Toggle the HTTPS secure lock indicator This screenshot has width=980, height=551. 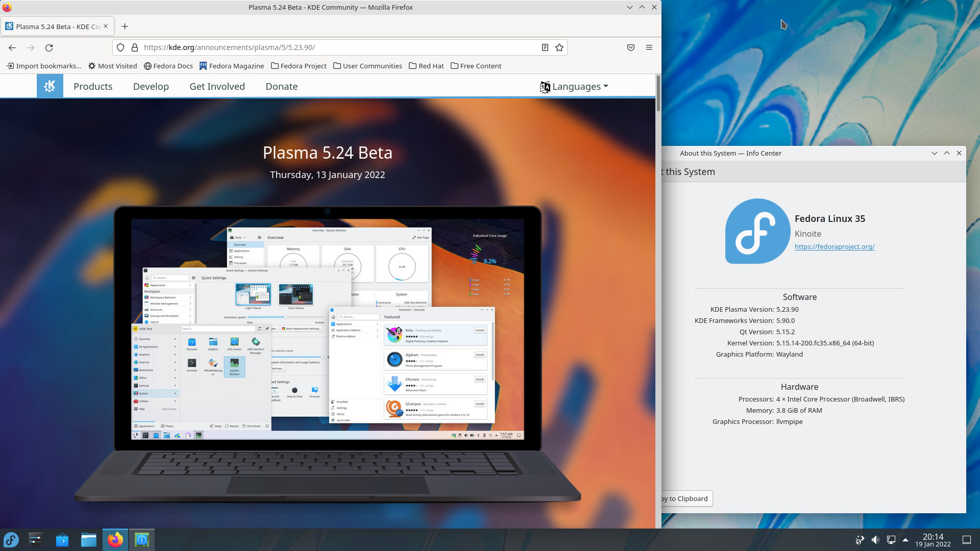(x=135, y=47)
